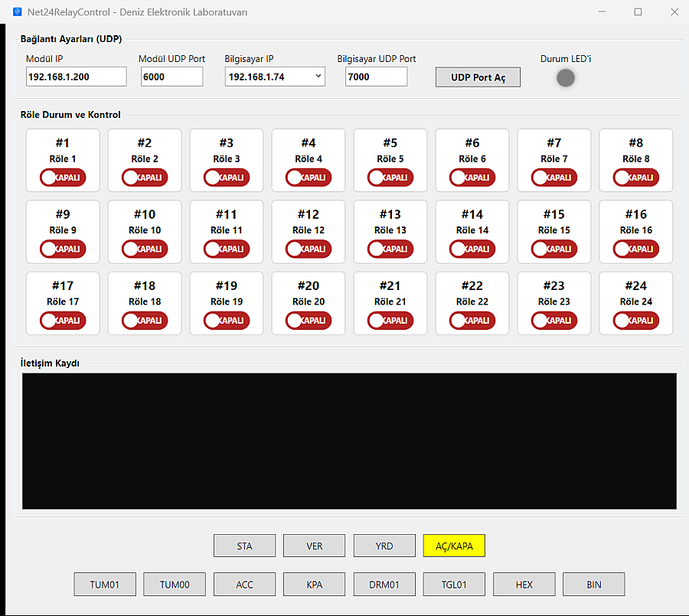Select the BIN format button
This screenshot has height=616, width=689.
click(x=593, y=585)
